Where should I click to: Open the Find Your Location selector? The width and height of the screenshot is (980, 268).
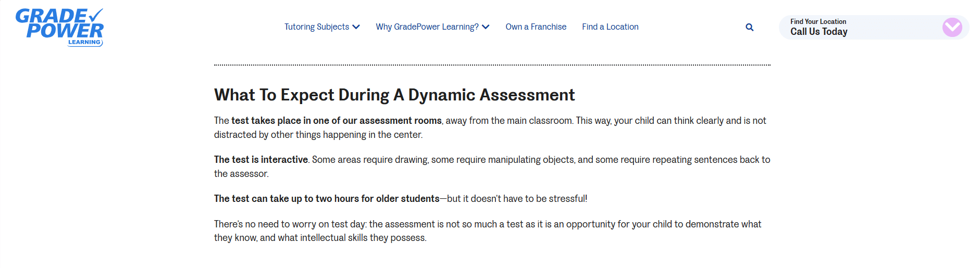click(818, 21)
